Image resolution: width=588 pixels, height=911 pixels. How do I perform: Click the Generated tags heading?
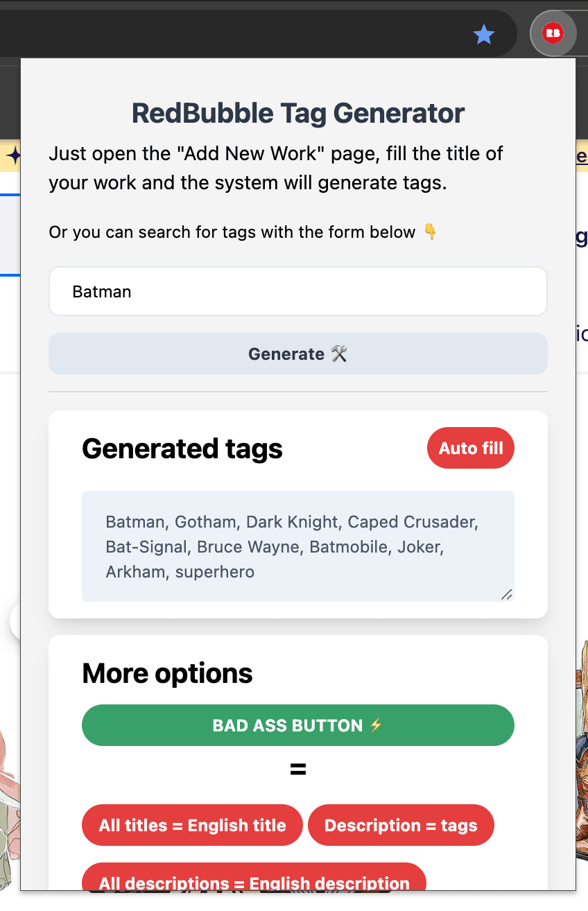(182, 449)
